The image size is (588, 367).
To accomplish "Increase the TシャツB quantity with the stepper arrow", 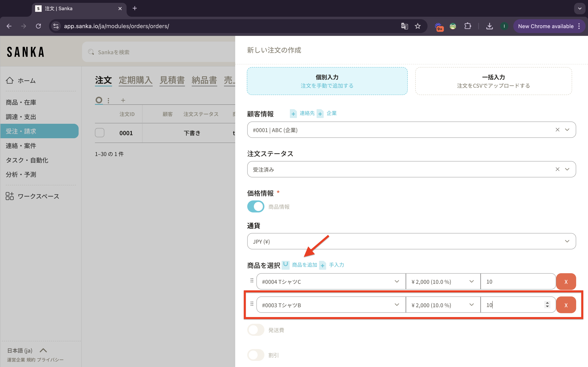I will click(x=547, y=303).
